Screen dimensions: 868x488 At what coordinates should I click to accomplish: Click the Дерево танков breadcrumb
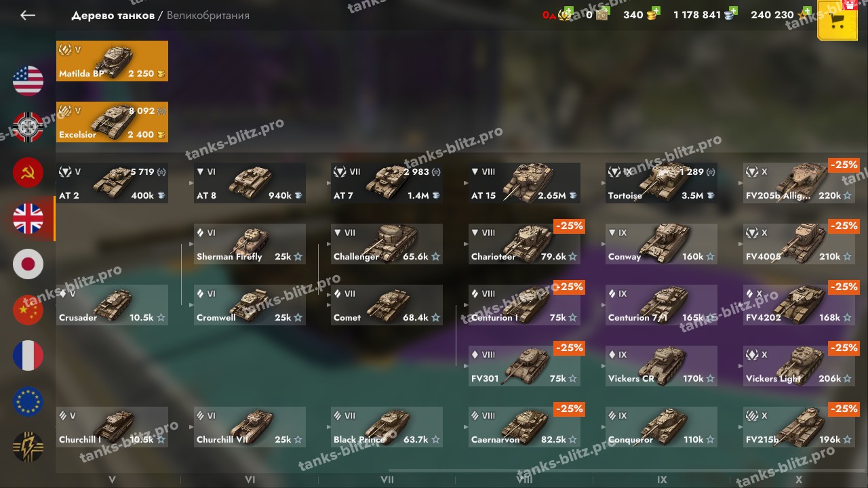point(113,15)
